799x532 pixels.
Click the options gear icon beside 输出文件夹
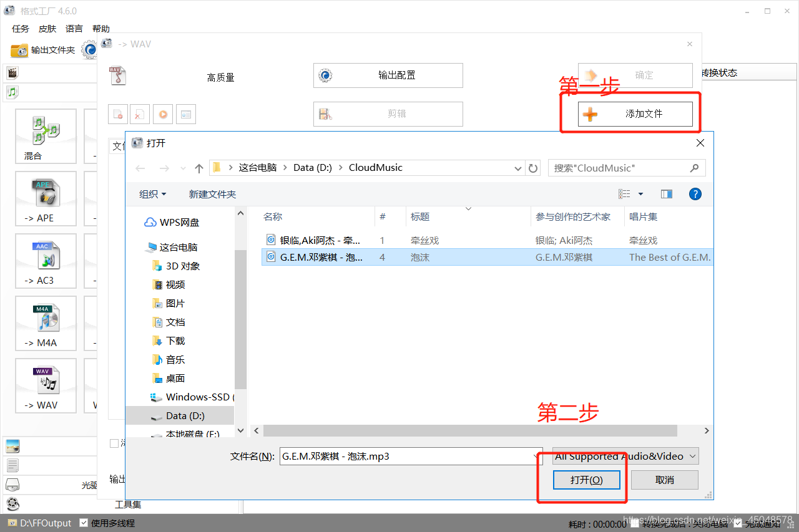coord(89,49)
